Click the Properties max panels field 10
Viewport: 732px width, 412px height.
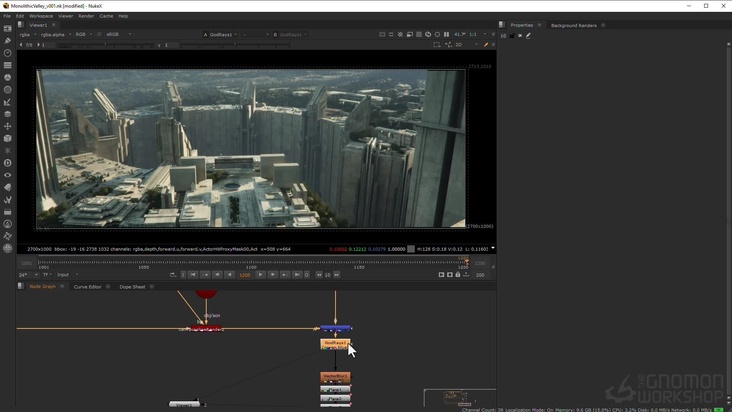pyautogui.click(x=503, y=35)
